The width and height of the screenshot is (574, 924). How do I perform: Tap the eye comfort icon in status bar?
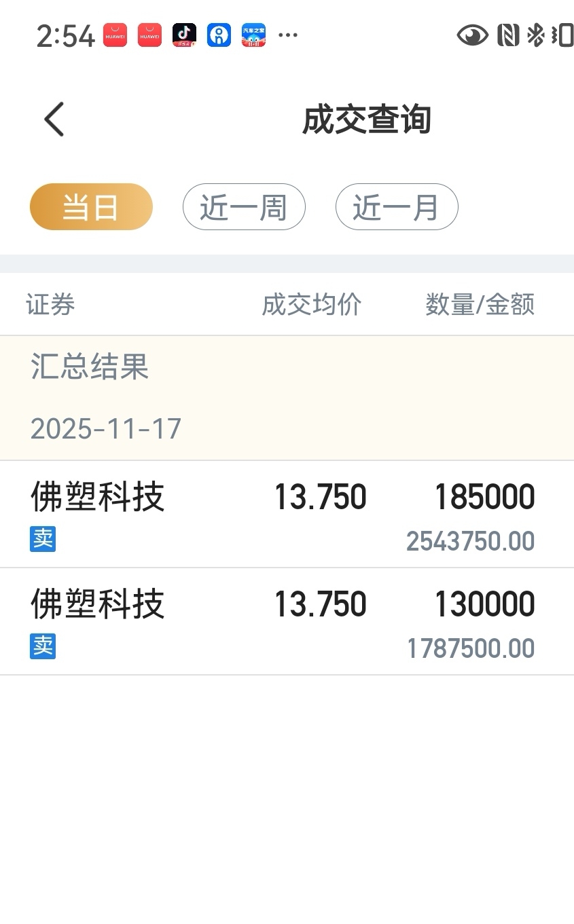472,35
